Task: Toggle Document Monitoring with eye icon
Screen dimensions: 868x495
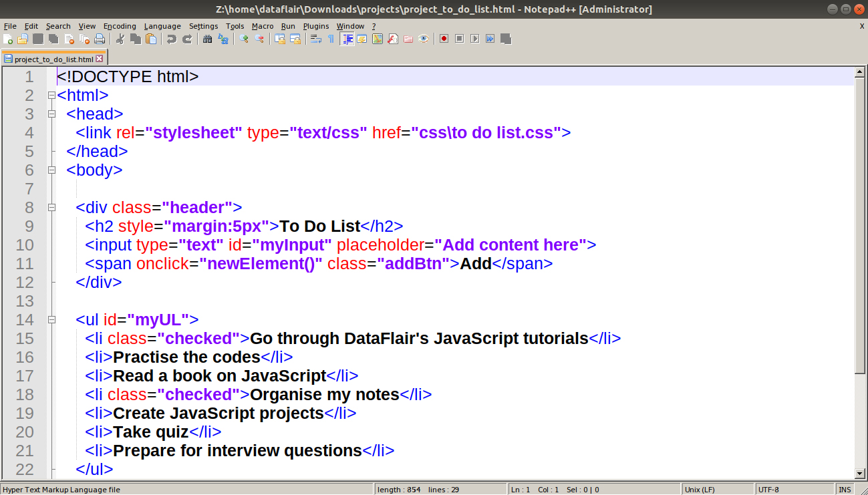Action: [424, 39]
